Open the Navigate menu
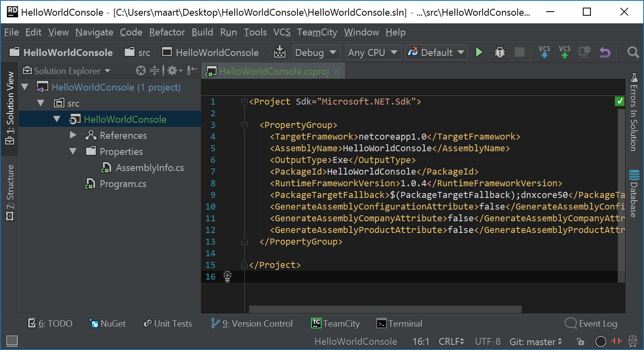 94,32
